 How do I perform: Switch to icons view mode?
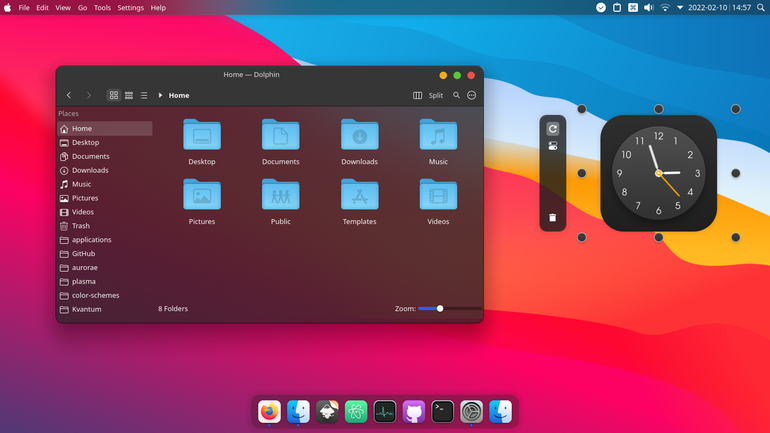(x=113, y=95)
